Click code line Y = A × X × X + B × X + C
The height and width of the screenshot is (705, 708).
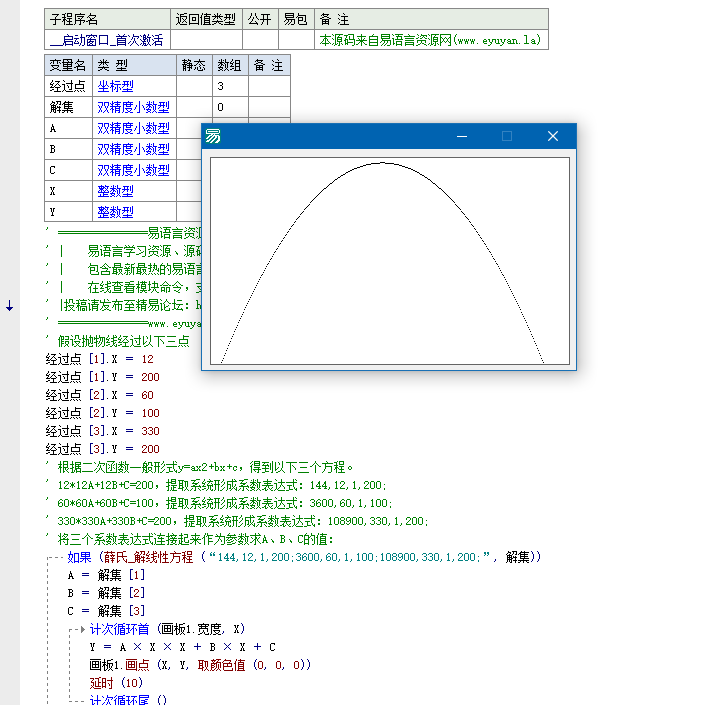click(183, 647)
